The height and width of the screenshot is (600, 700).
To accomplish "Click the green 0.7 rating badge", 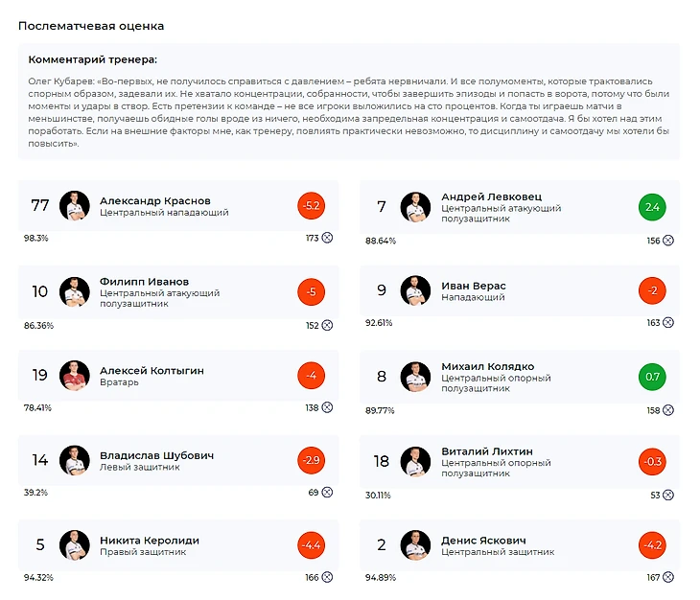I will pos(653,376).
